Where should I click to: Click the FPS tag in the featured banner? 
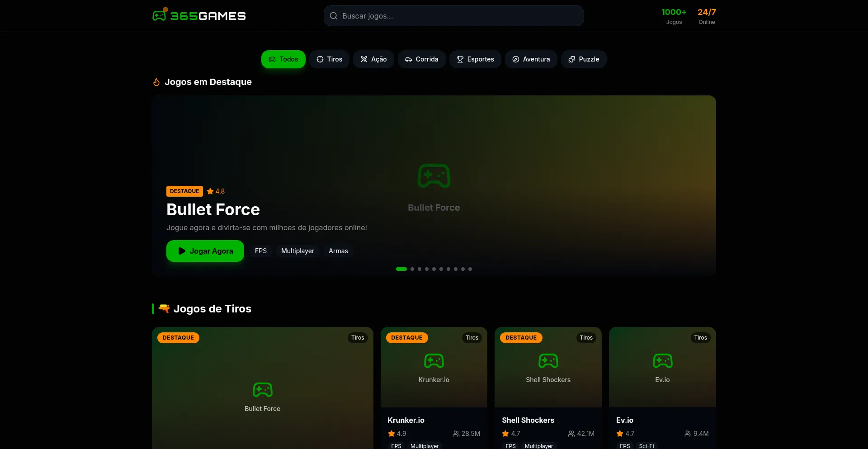tap(261, 251)
